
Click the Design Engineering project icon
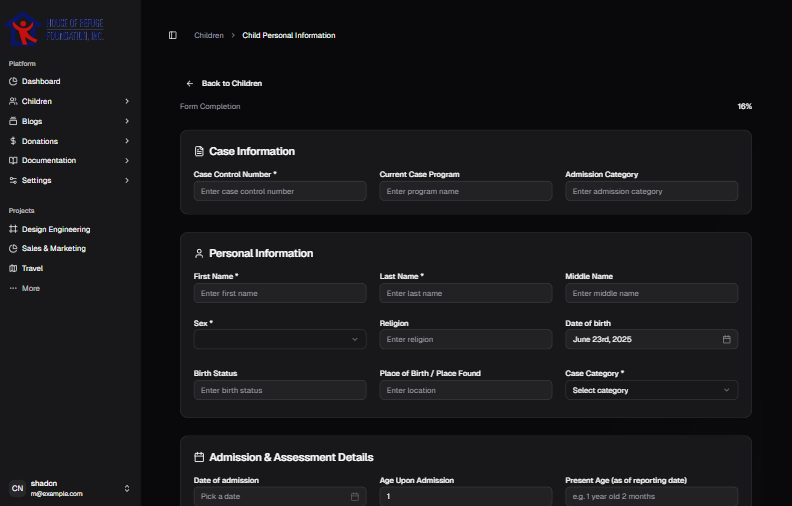coord(13,229)
